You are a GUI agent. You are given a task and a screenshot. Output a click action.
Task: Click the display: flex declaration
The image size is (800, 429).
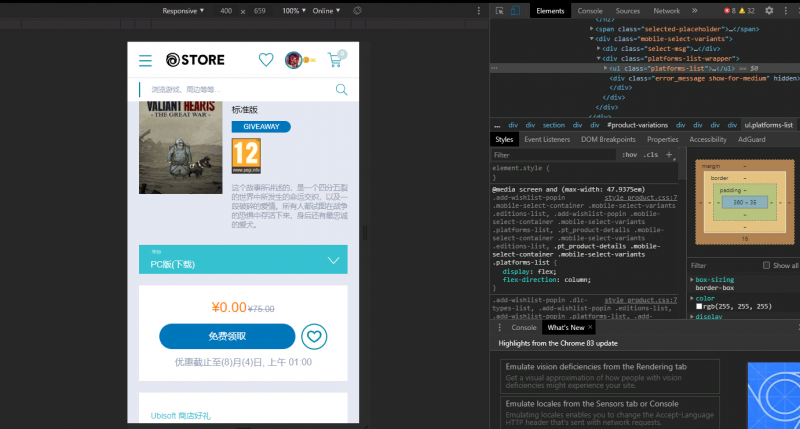[529, 271]
